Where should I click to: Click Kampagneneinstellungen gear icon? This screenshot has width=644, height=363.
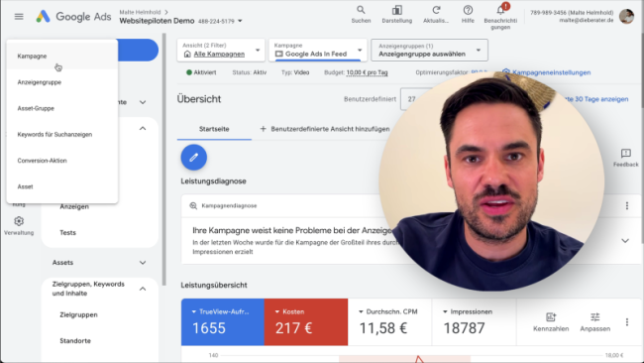506,72
